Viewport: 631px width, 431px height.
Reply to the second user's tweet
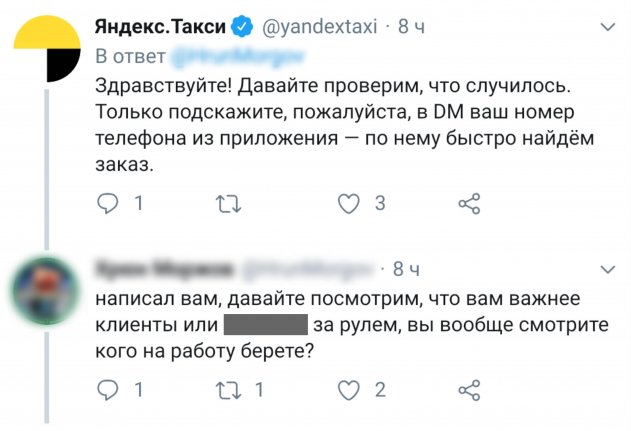[108, 389]
